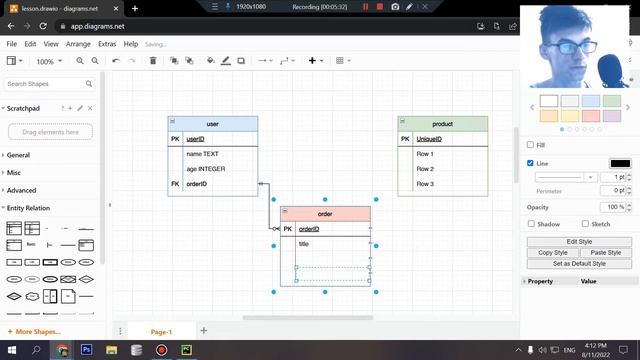Collapse the order table
This screenshot has width=640, height=360.
pos(285,211)
